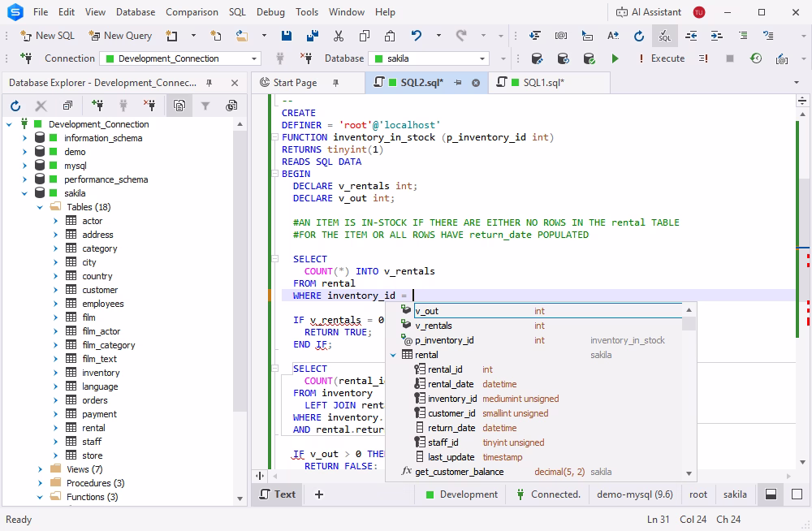Click the Decrease Indent icon
Image resolution: width=812 pixels, height=531 pixels.
click(691, 36)
